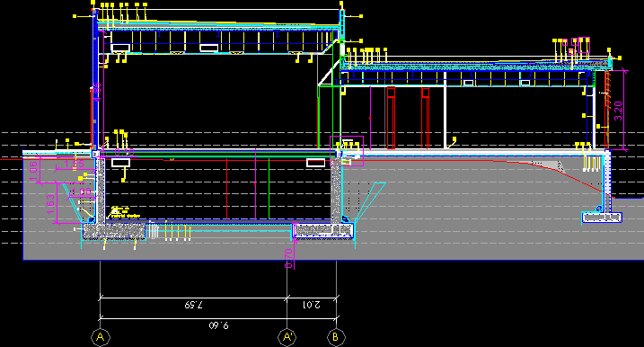Viewport: 644px width, 347px height.
Task: Click the green vertical line in basement
Action: click(x=269, y=189)
